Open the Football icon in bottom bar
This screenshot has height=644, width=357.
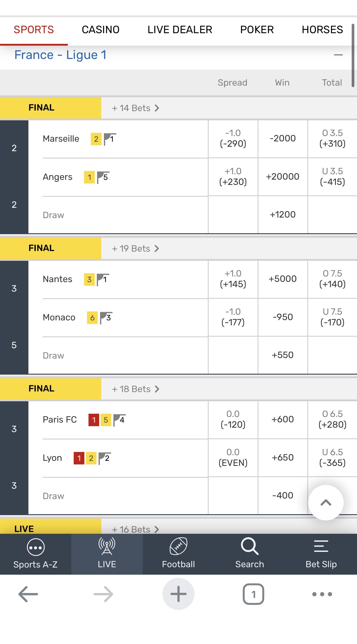click(x=178, y=546)
